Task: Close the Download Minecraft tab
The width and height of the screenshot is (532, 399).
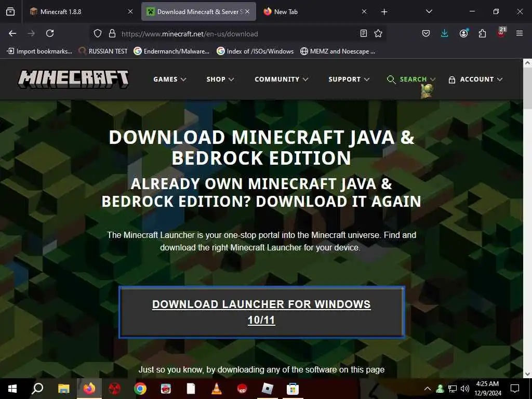Action: point(247,11)
